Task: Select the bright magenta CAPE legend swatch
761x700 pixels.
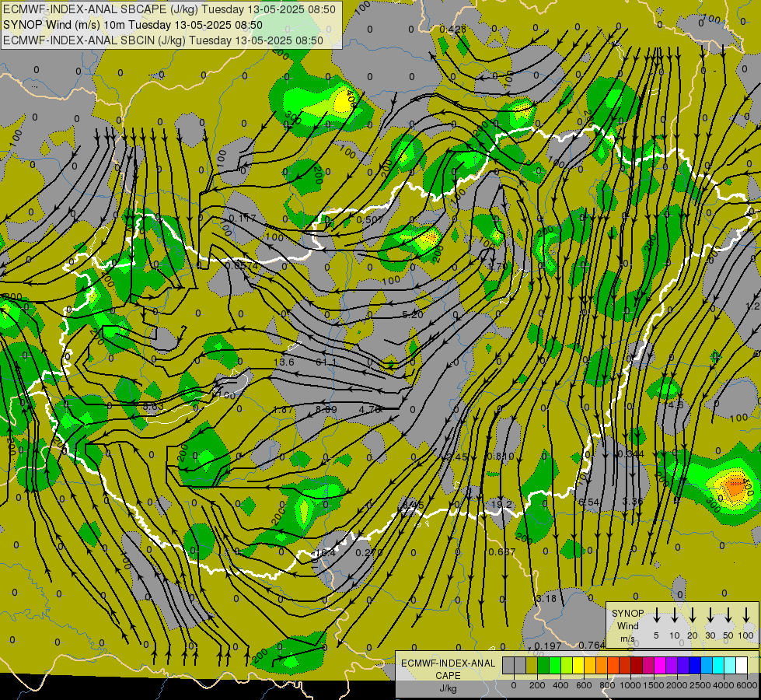Action: [x=660, y=665]
